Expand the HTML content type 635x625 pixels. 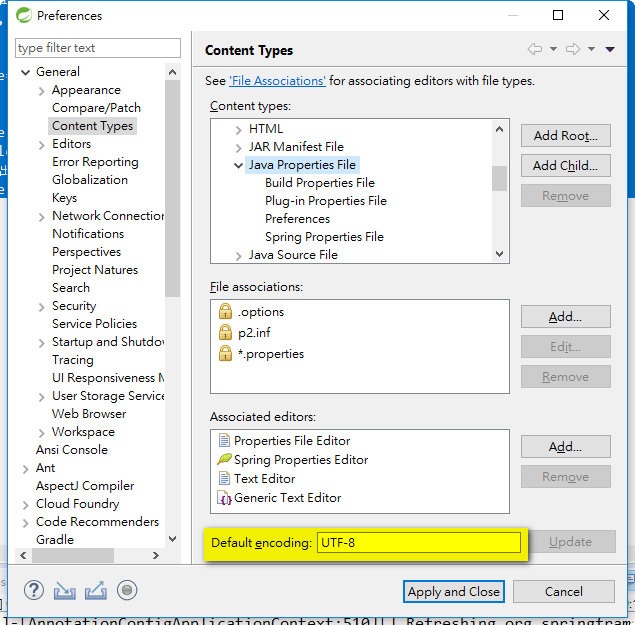click(x=239, y=130)
